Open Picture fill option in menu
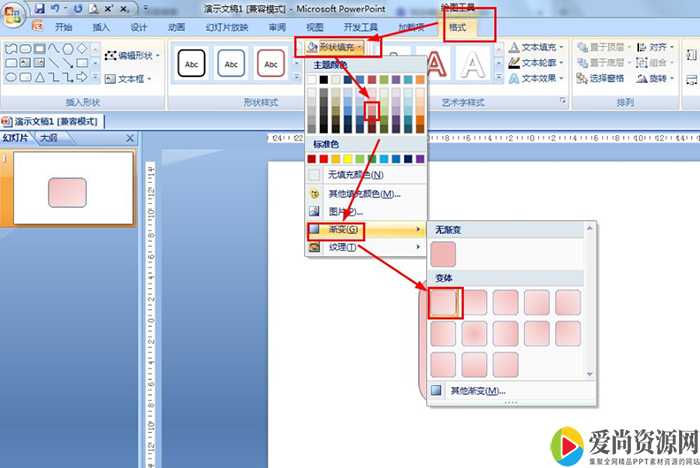Screen dimensions: 700x468 click(344, 211)
